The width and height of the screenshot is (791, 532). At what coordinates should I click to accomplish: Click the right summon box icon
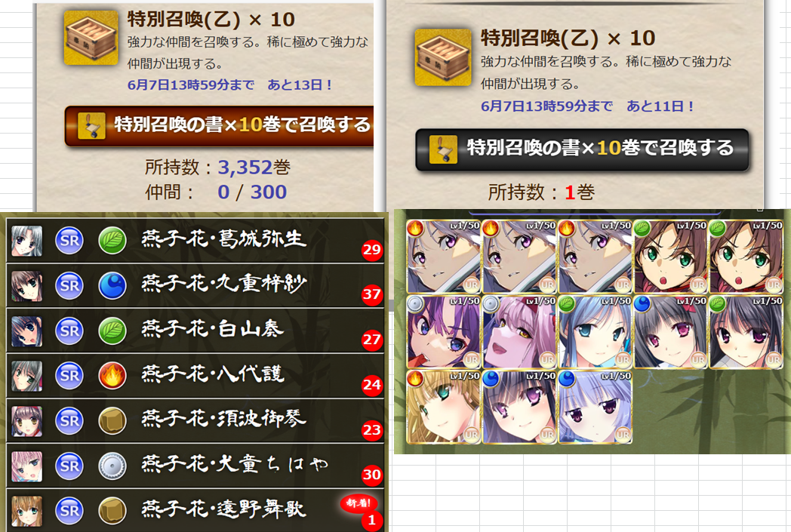click(442, 57)
